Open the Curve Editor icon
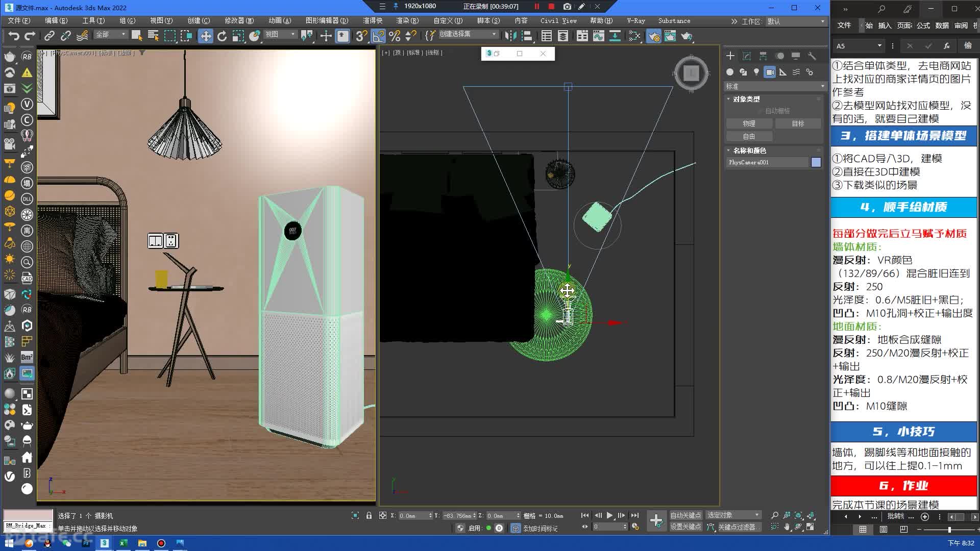This screenshot has width=980, height=551. [x=599, y=36]
